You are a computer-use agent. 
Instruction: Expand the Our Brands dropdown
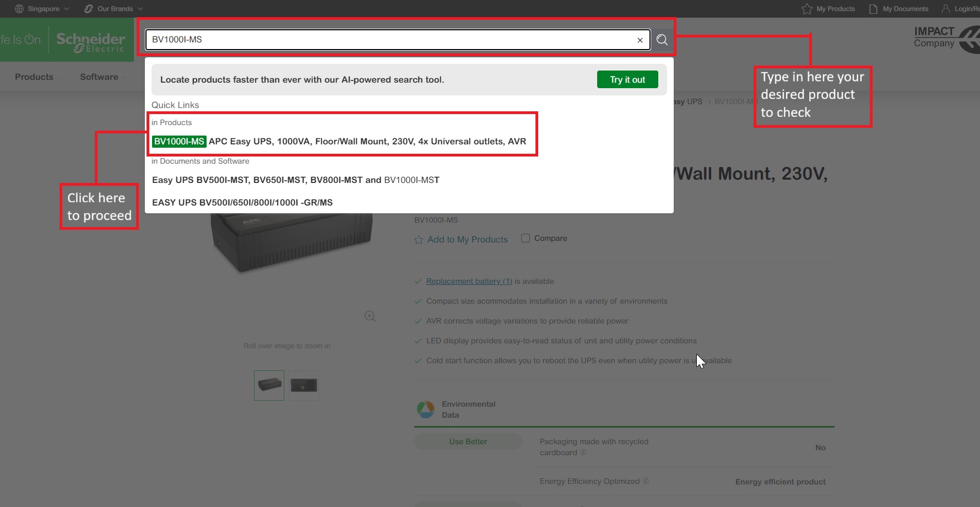coord(114,9)
